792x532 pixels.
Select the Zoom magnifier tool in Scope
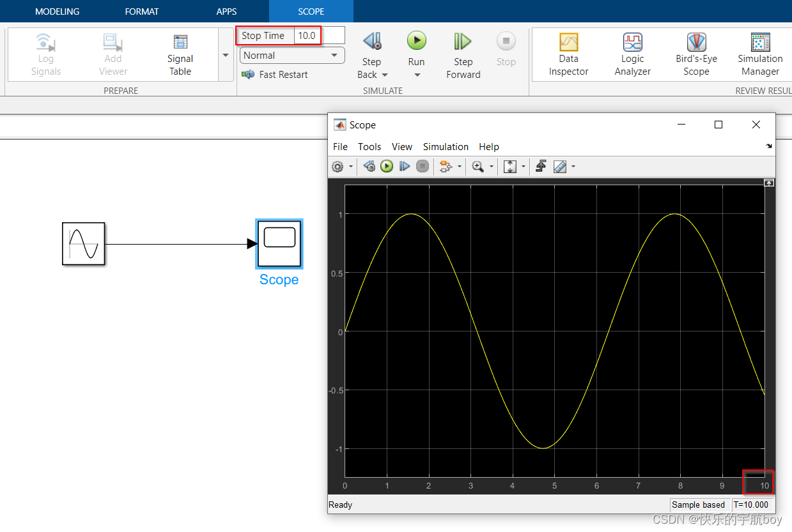[478, 167]
